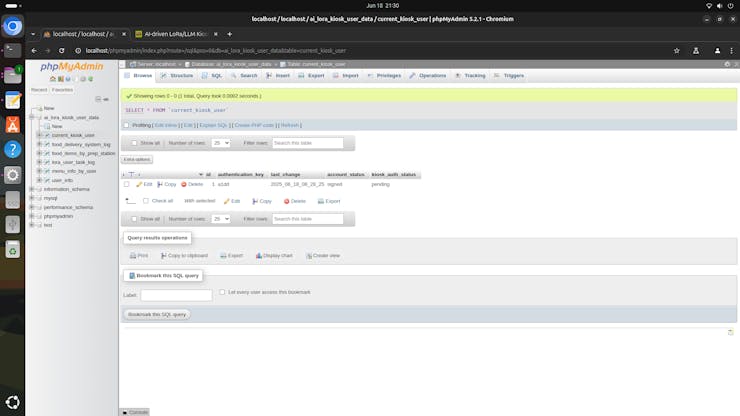
Task: Open the Settings gear in the dock
Action: pyautogui.click(x=13, y=175)
